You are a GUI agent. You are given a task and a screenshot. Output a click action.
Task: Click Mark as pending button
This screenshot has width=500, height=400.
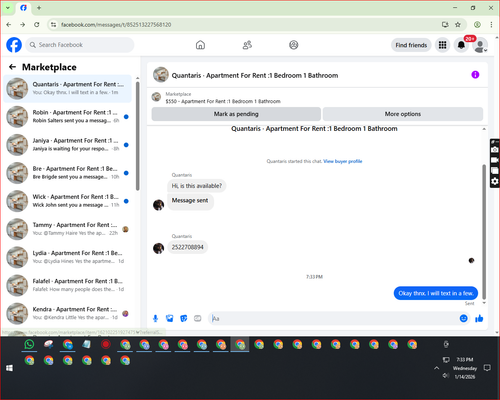point(236,114)
